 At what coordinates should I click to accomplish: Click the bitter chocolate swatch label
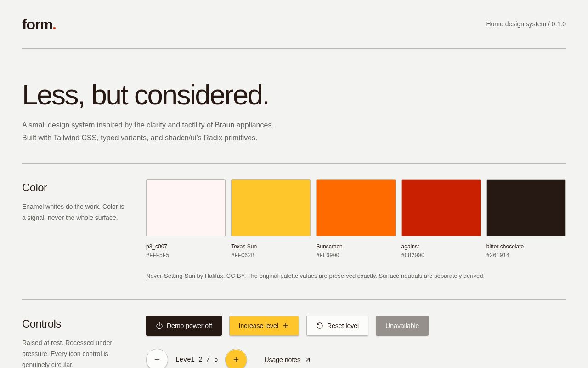[x=505, y=247]
